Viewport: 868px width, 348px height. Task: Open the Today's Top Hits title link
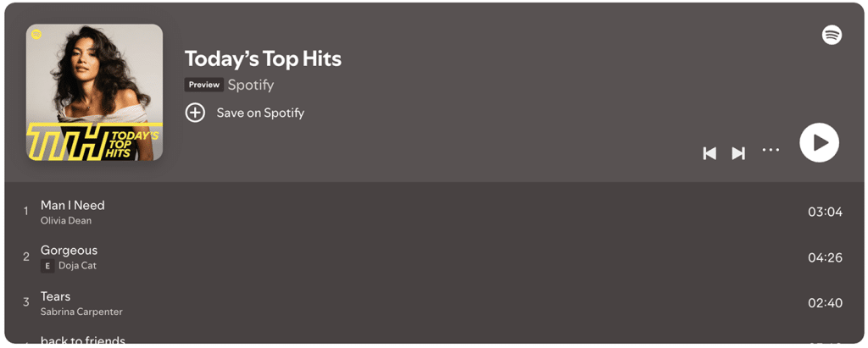pyautogui.click(x=263, y=58)
